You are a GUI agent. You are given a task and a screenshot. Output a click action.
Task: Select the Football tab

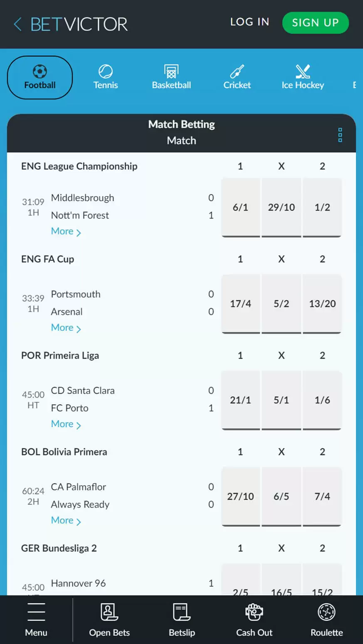(40, 78)
